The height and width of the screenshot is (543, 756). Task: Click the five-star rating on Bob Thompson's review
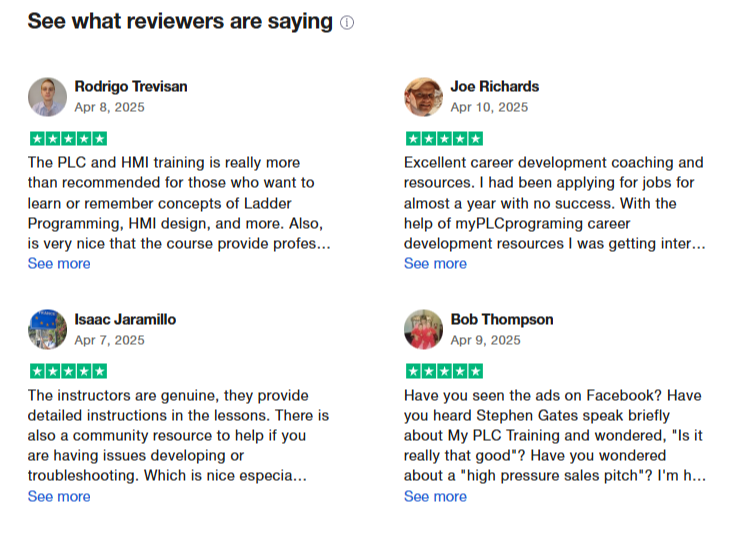pyautogui.click(x=443, y=371)
